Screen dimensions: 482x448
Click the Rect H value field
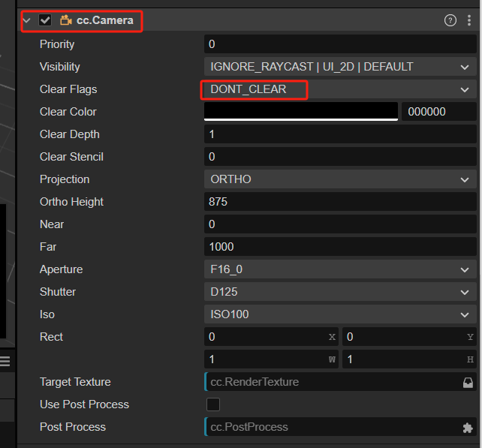coord(409,359)
